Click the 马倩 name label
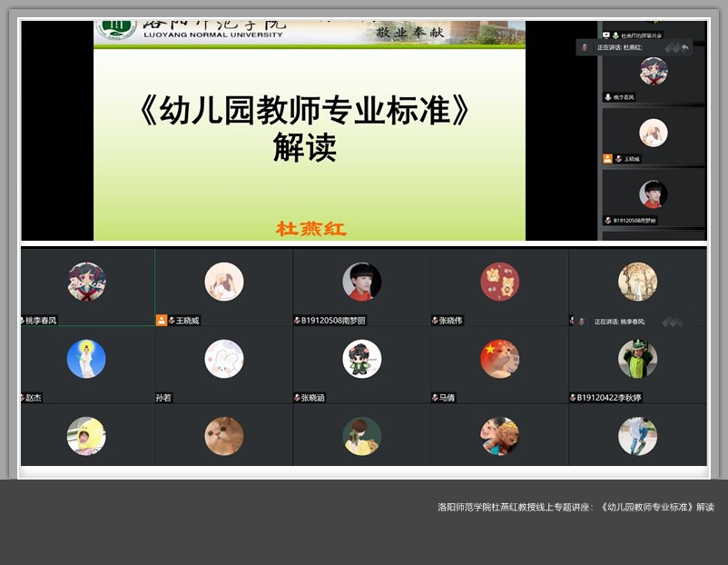 [x=449, y=398]
